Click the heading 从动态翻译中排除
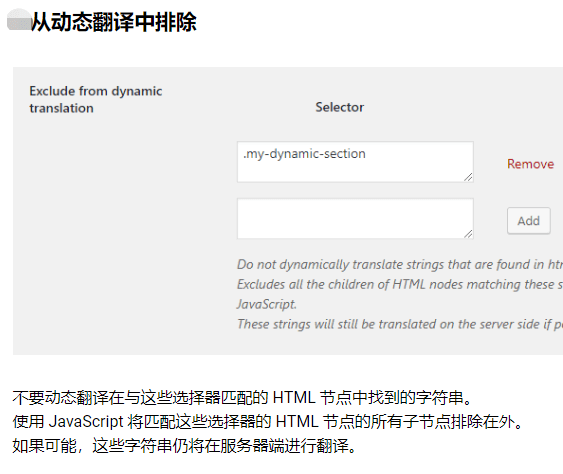Screen dimensions: 563x474 coord(114,22)
